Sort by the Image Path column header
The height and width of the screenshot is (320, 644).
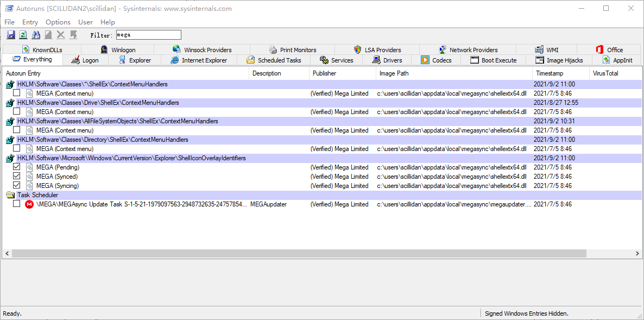454,73
